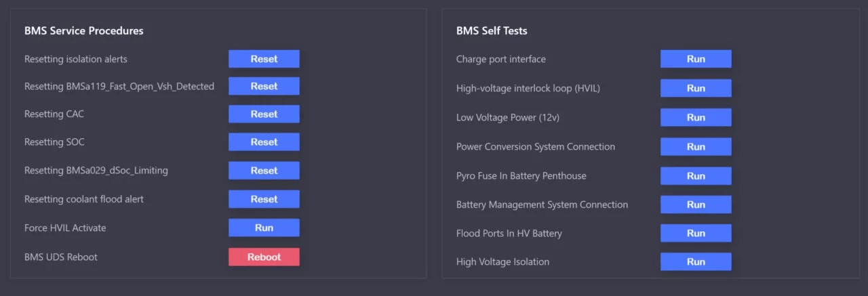Click the red BMS UDS Reboot button
The image size is (868, 296).
pos(264,257)
